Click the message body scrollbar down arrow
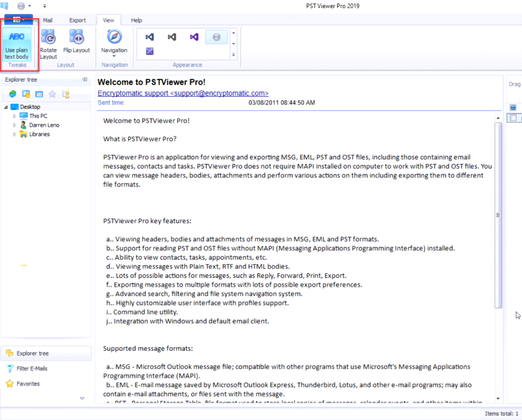This screenshot has height=420, width=522. coord(498,399)
